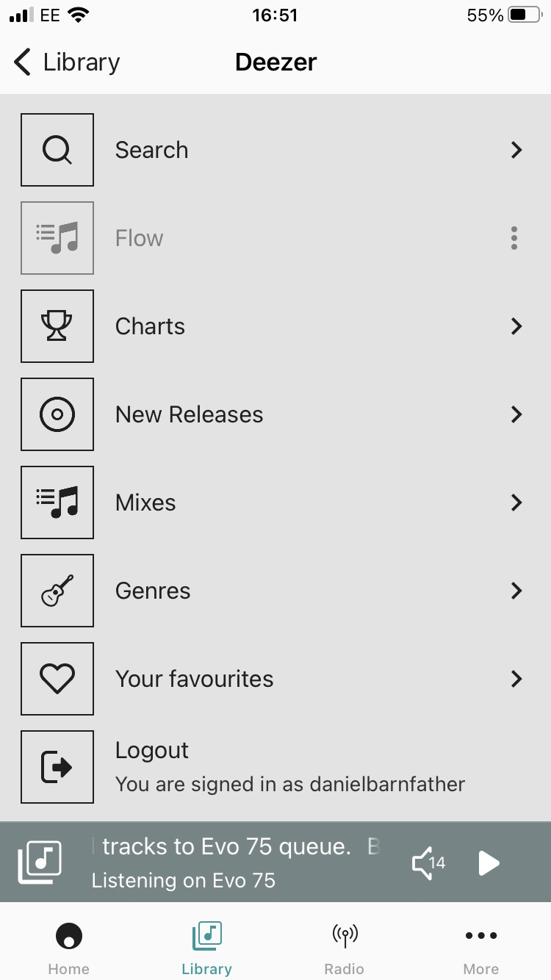Open the New Releases label

click(x=189, y=414)
